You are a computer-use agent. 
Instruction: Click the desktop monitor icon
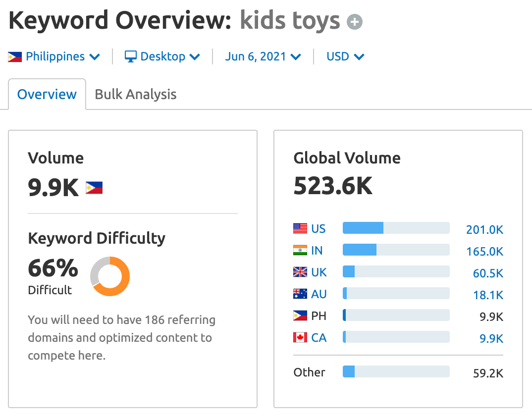tap(130, 57)
